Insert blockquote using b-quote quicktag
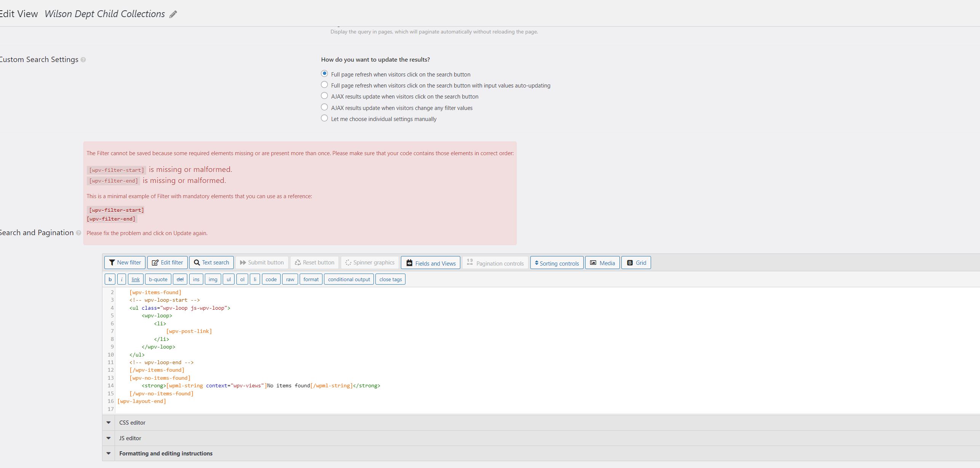This screenshot has width=980, height=468. click(158, 279)
